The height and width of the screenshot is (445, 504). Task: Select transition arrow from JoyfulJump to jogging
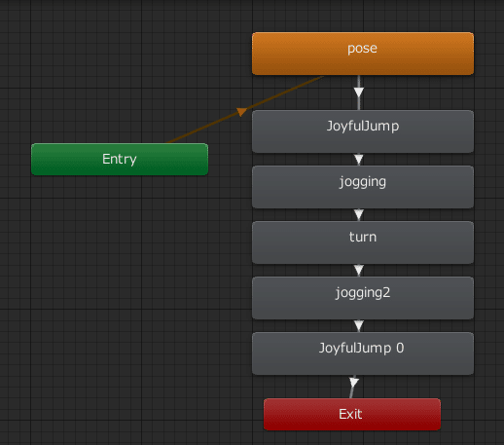click(359, 160)
